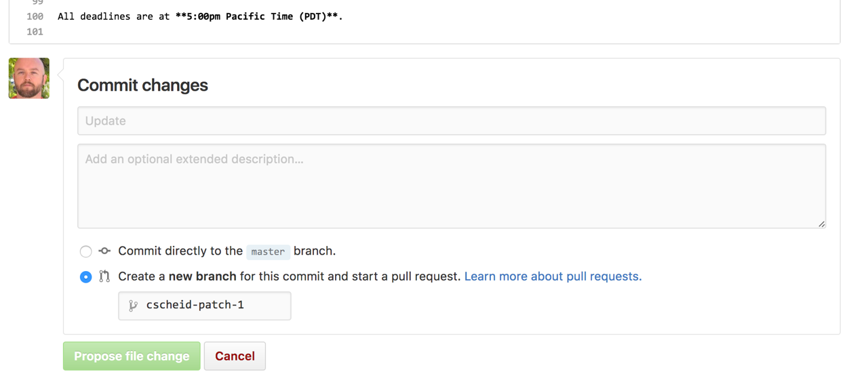Place cursor in empty editor line 101
The image size is (868, 374).
pyautogui.click(x=271, y=32)
